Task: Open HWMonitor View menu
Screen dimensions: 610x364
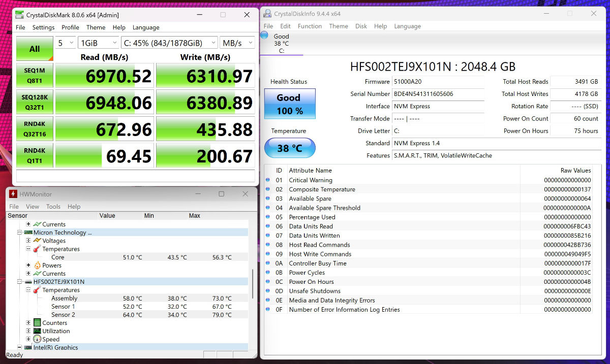Action: pyautogui.click(x=33, y=207)
